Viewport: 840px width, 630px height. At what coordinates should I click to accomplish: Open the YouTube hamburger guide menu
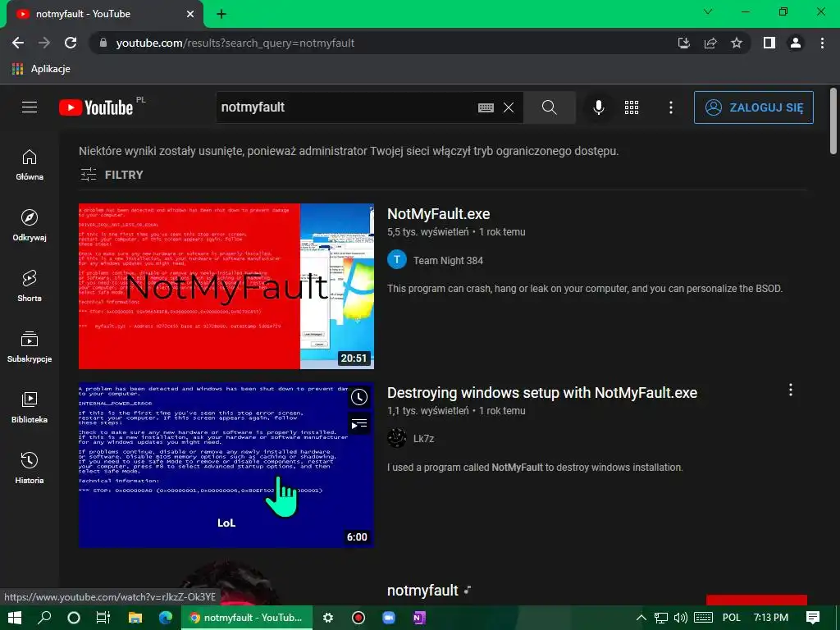30,107
